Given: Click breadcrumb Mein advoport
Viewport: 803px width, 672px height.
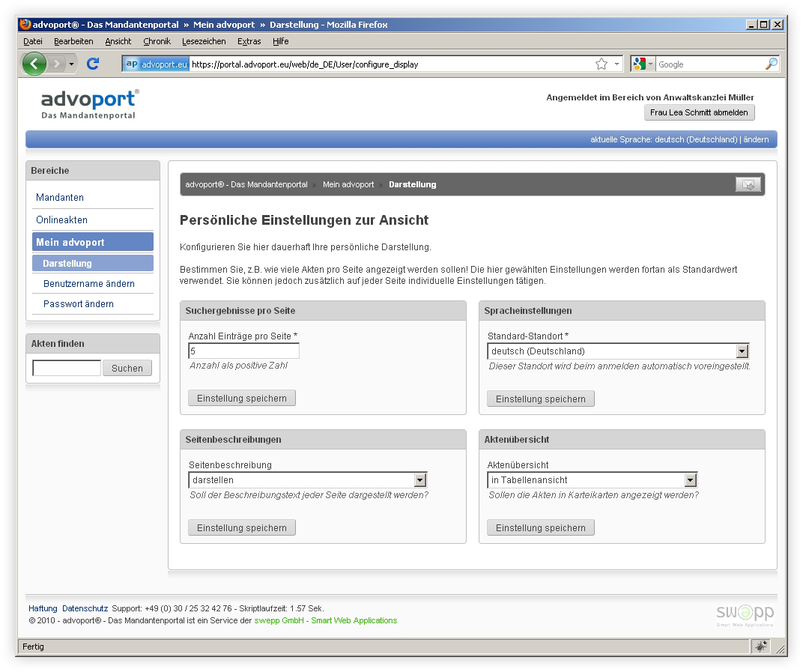Looking at the screenshot, I should [348, 184].
